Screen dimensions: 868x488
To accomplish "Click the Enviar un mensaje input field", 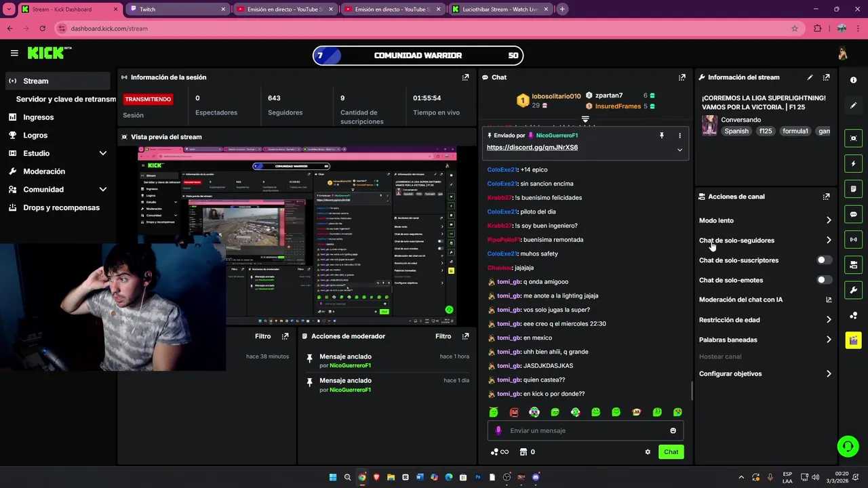I will [x=585, y=430].
